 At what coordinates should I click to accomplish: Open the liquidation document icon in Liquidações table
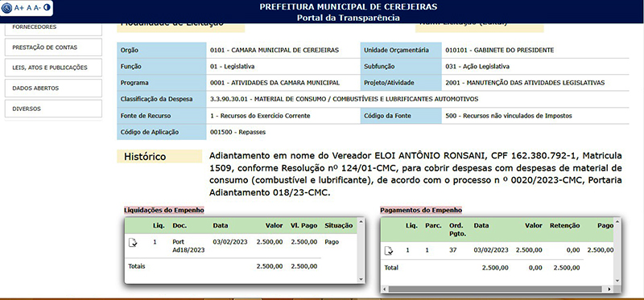tap(133, 243)
